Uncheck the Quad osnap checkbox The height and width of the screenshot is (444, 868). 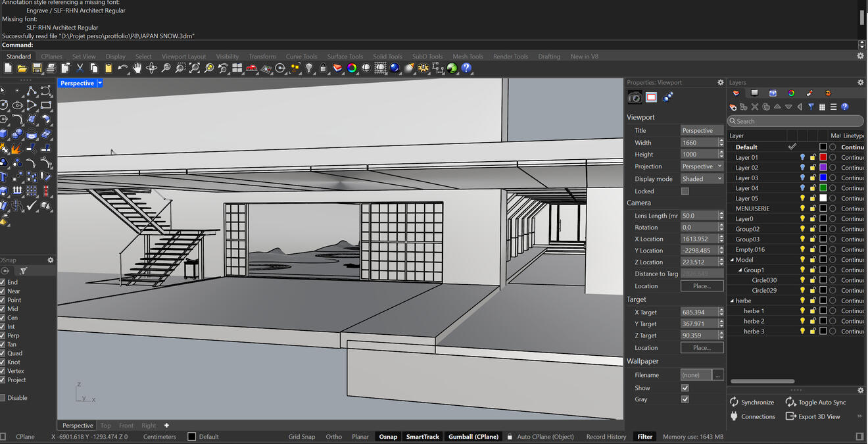pos(3,353)
